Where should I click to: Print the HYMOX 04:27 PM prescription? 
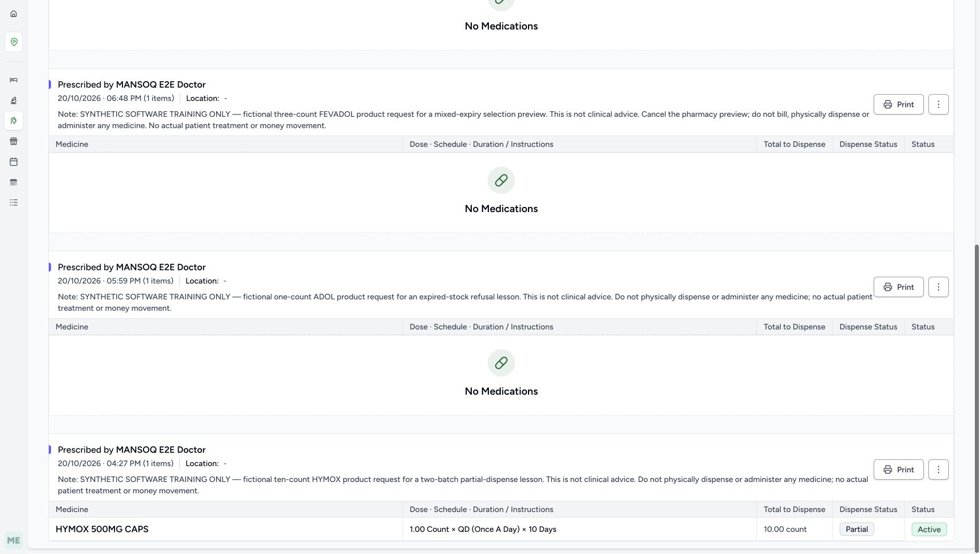898,470
